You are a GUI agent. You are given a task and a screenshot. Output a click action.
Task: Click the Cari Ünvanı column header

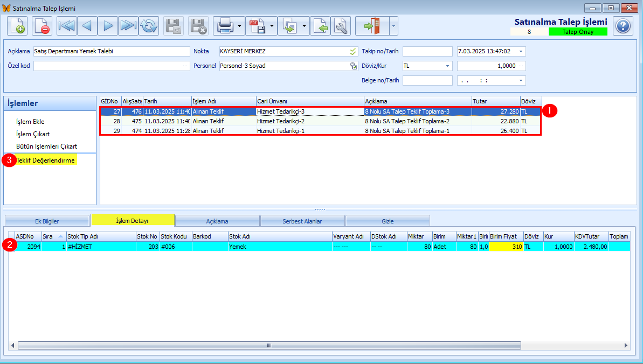[310, 101]
